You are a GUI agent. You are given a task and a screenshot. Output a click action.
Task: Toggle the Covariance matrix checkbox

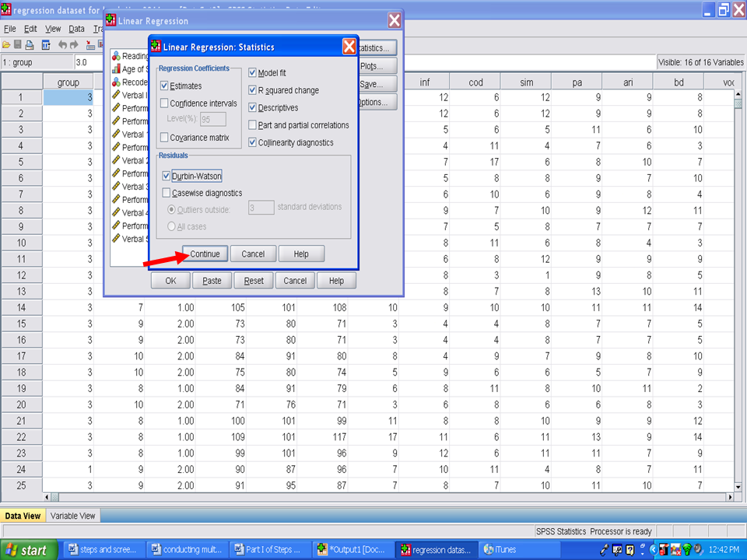(x=164, y=138)
